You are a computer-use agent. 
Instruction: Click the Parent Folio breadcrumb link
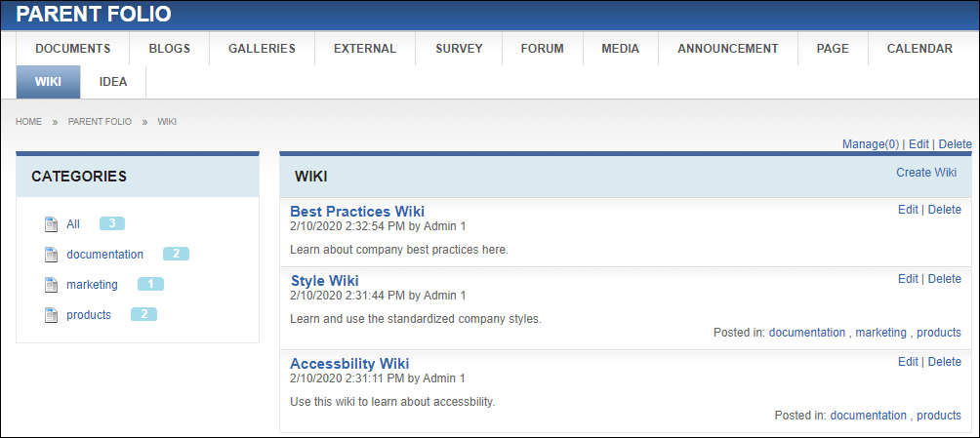click(100, 122)
